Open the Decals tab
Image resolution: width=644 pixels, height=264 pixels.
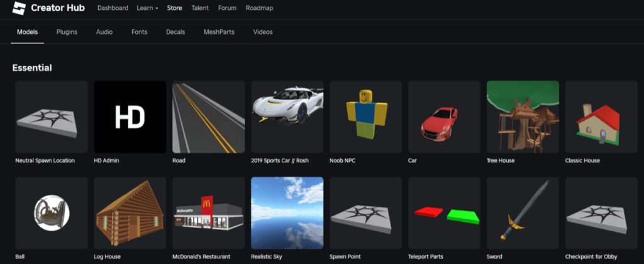175,31
